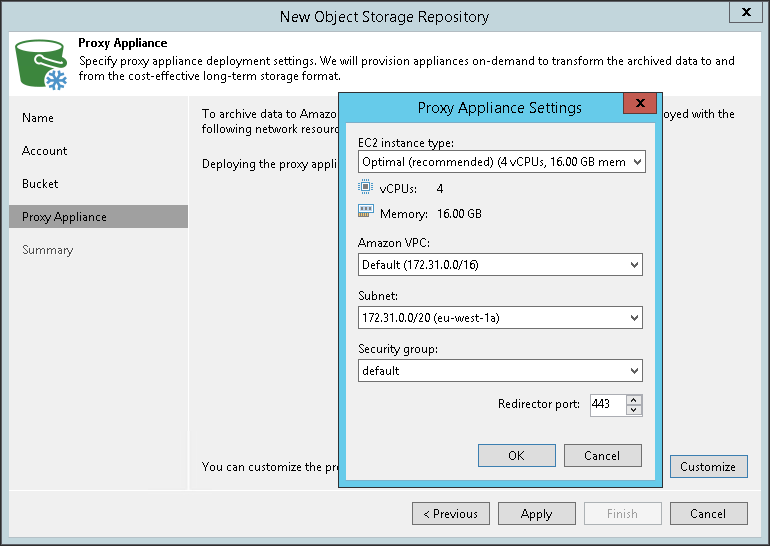Decrease the Redirector port value
770x546 pixels.
tap(633, 410)
